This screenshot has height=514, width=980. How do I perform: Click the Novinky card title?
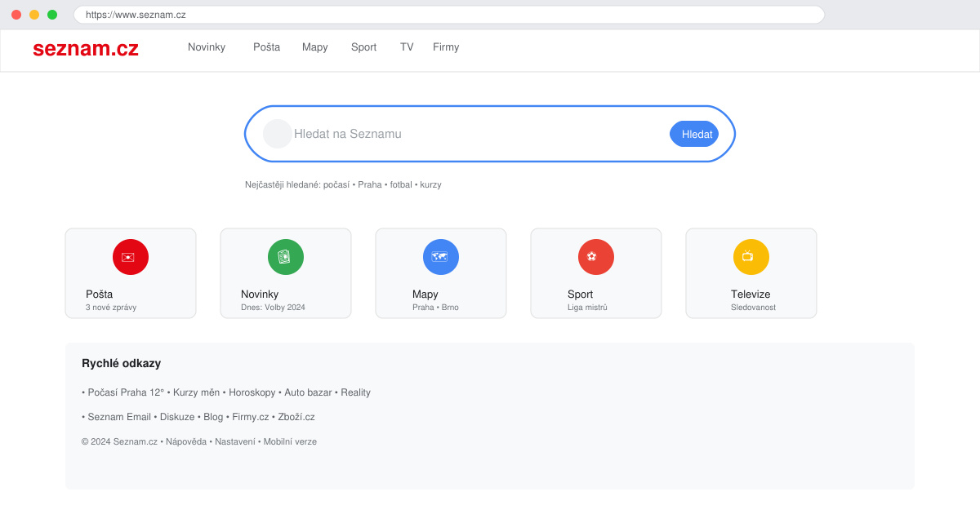[x=260, y=294]
